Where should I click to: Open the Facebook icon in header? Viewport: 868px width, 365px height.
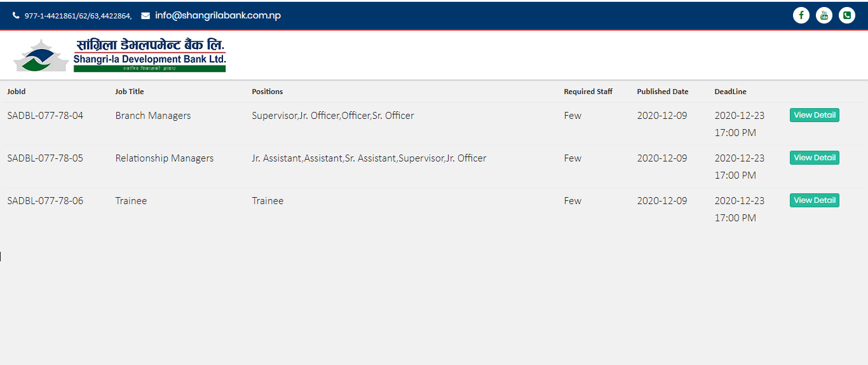(x=801, y=15)
